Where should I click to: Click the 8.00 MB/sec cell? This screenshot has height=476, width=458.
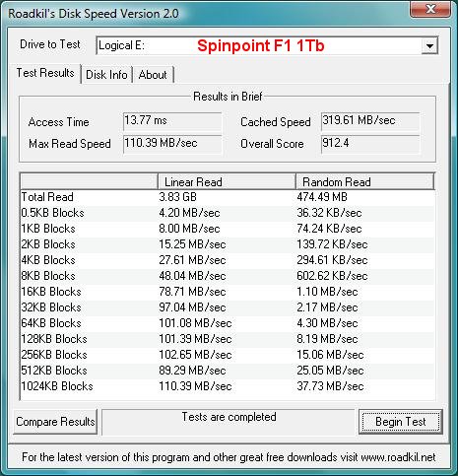[x=189, y=229]
